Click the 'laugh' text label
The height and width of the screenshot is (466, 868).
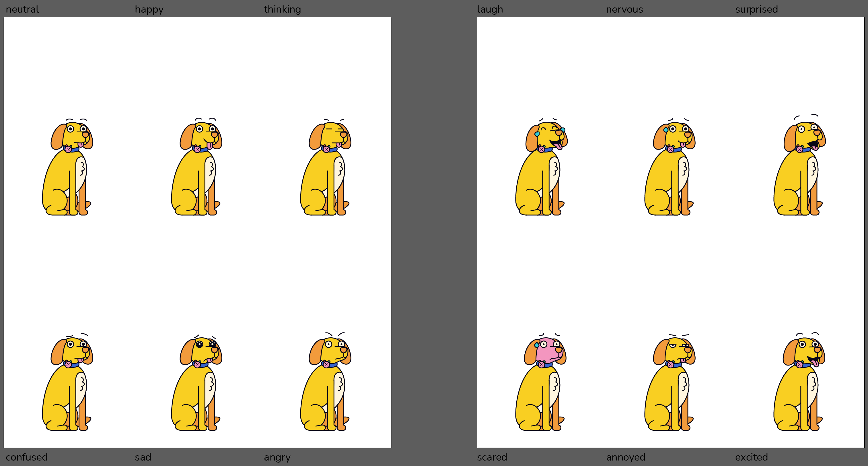click(490, 9)
